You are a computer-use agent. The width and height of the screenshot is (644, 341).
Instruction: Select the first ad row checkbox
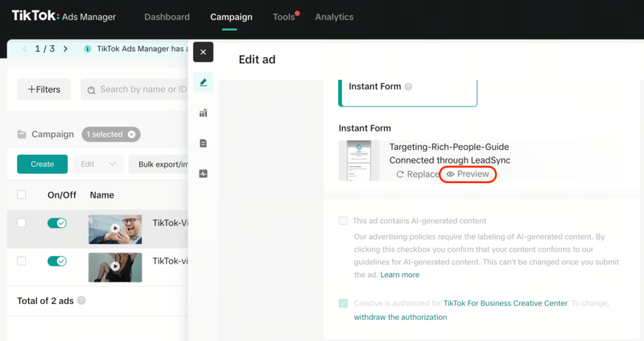tap(22, 223)
